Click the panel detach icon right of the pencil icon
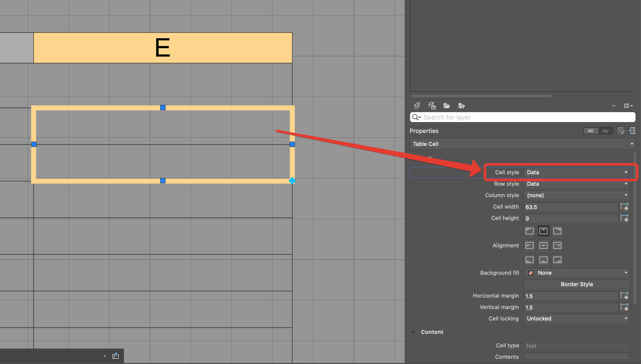641x364 pixels. point(633,131)
